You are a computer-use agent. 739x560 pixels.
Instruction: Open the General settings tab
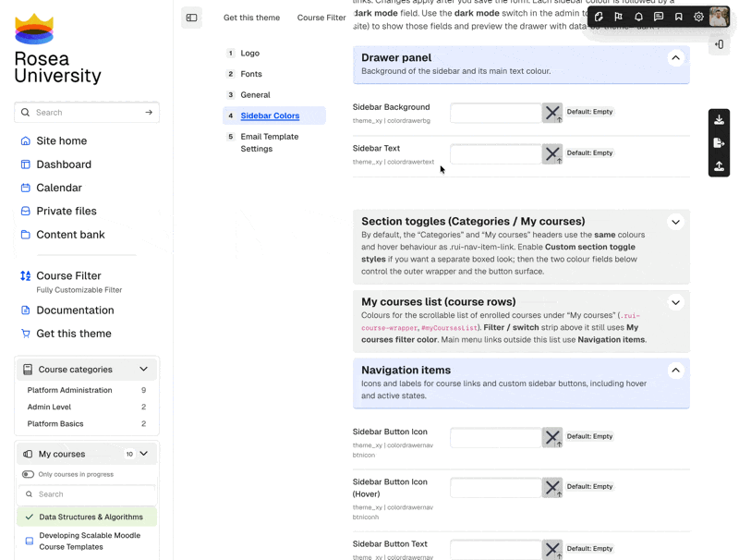pyautogui.click(x=256, y=95)
